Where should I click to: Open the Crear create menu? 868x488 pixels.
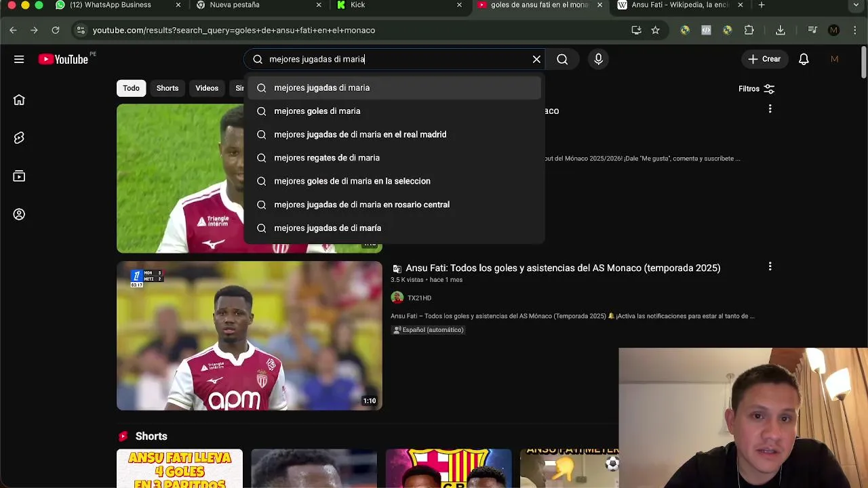point(764,59)
